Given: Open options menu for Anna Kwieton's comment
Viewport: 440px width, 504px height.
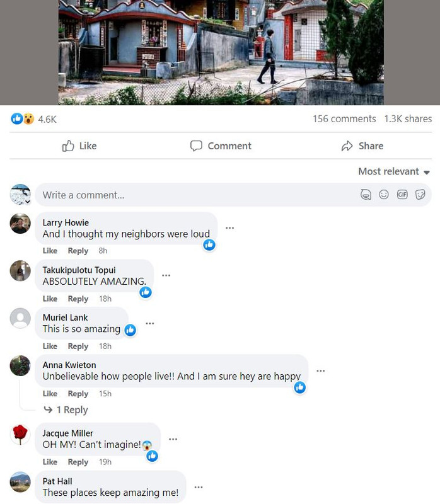Looking at the screenshot, I should click(321, 370).
